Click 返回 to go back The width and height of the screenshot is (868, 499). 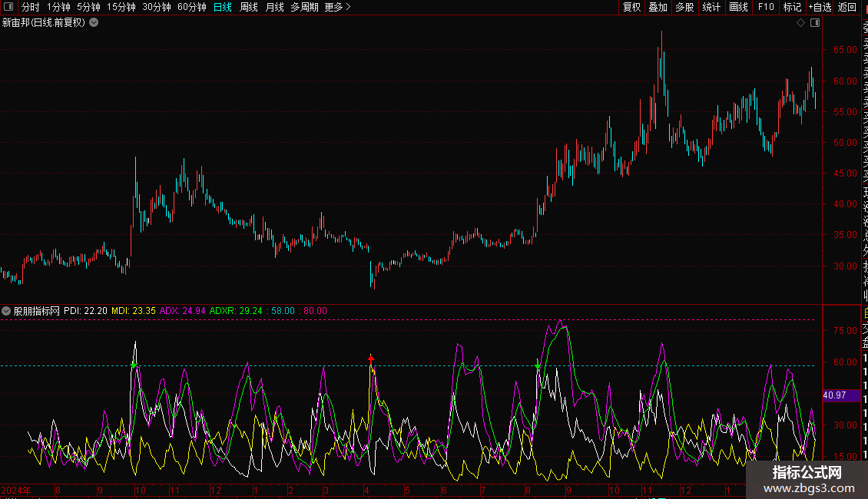[847, 7]
